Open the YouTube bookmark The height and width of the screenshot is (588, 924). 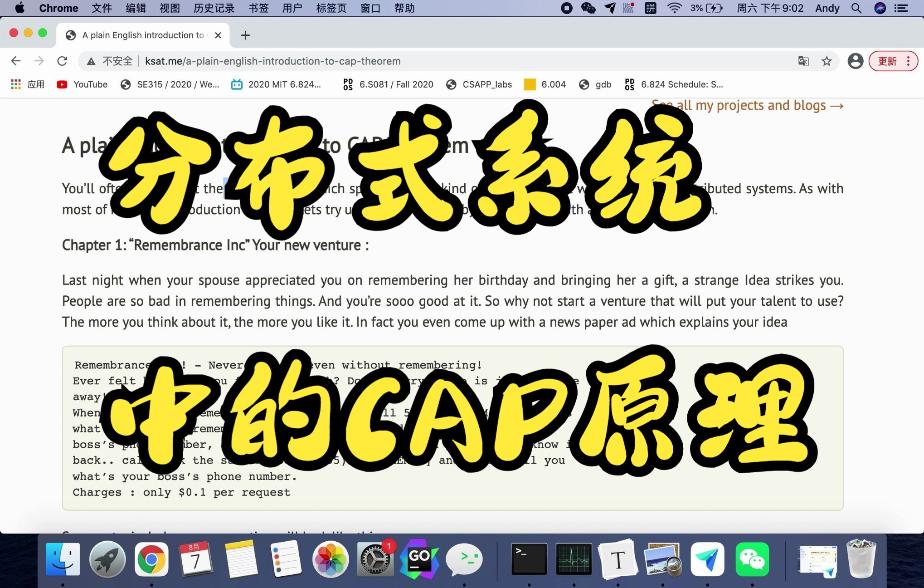tap(82, 84)
